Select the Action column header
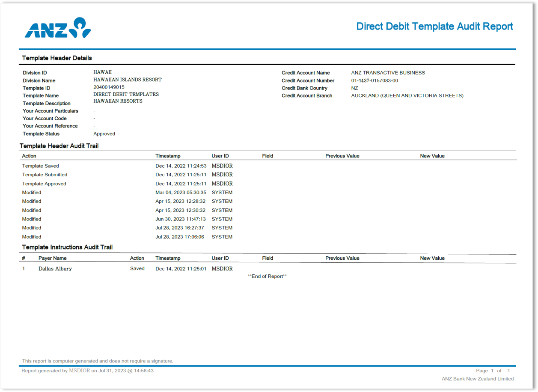This screenshot has height=392, width=538. pos(29,156)
